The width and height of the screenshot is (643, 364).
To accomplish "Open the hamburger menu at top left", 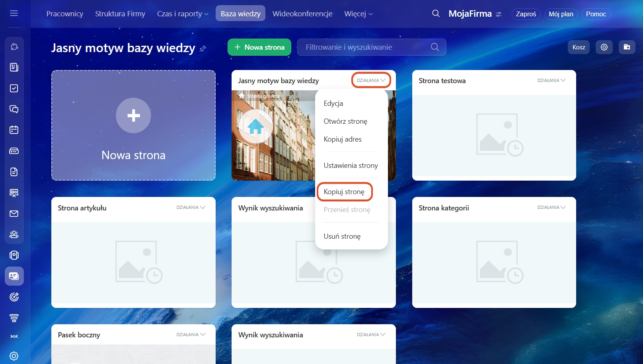I will point(14,14).
